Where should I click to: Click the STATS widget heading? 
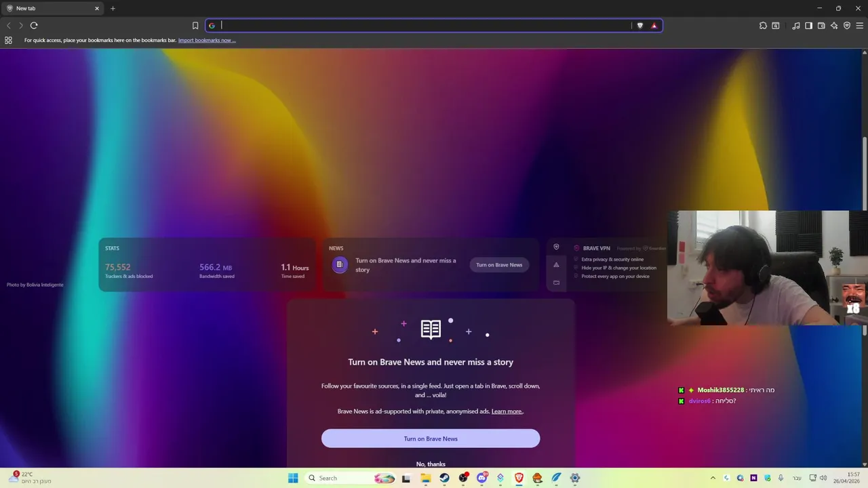[x=112, y=248]
